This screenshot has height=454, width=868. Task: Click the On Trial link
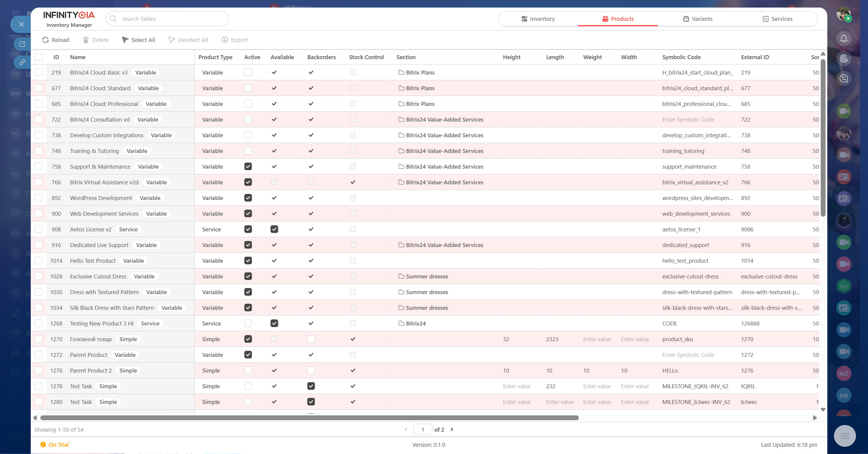tap(58, 445)
